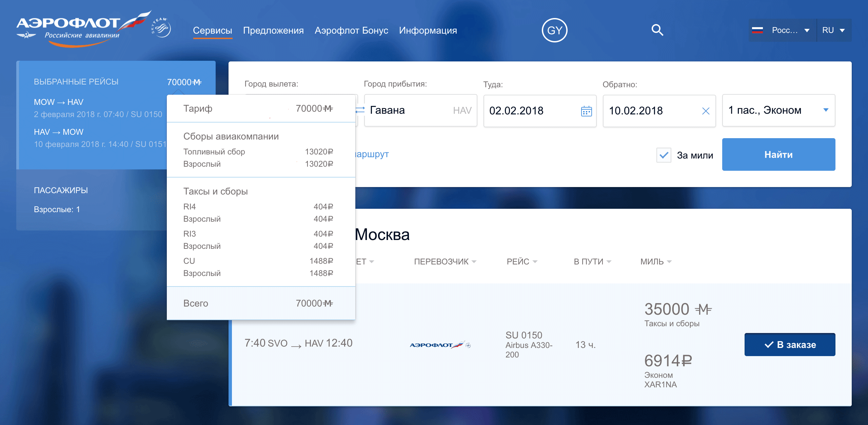868x425 pixels.
Task: Click the search magnifier icon
Action: (657, 30)
